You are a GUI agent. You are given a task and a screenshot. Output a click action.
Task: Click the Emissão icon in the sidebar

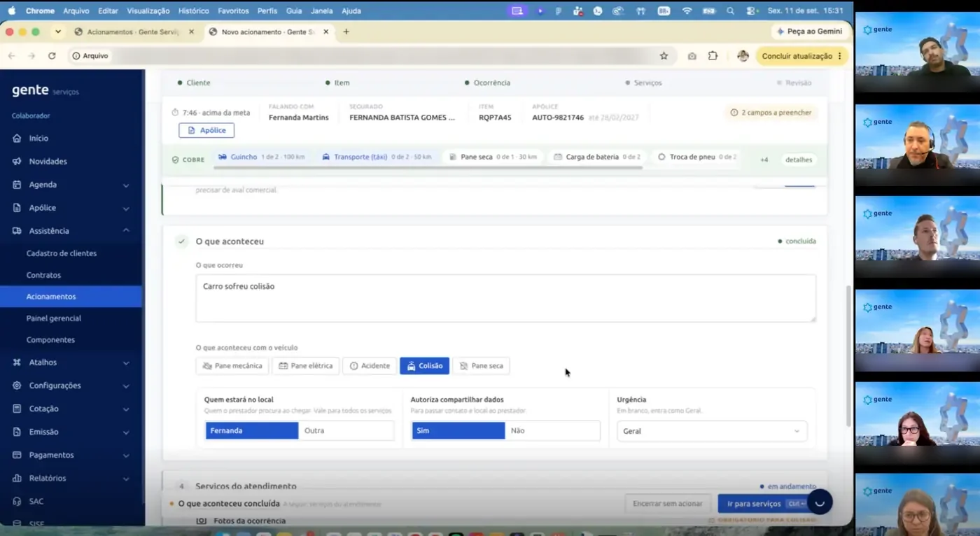(17, 432)
